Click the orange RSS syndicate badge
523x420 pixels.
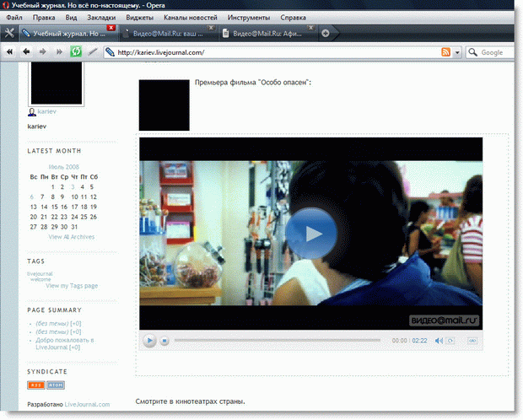[36, 385]
